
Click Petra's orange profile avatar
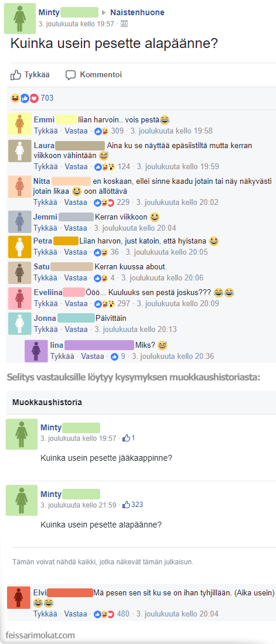click(20, 246)
